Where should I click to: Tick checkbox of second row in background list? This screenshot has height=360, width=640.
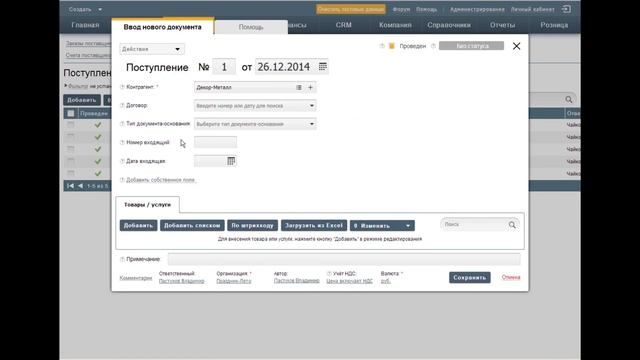(x=71, y=137)
